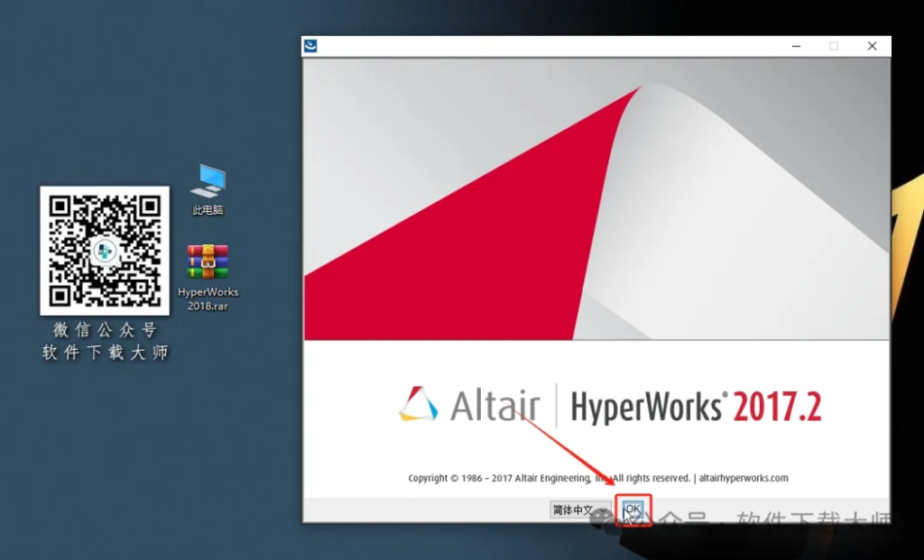Confirm language selection with OK

click(634, 509)
